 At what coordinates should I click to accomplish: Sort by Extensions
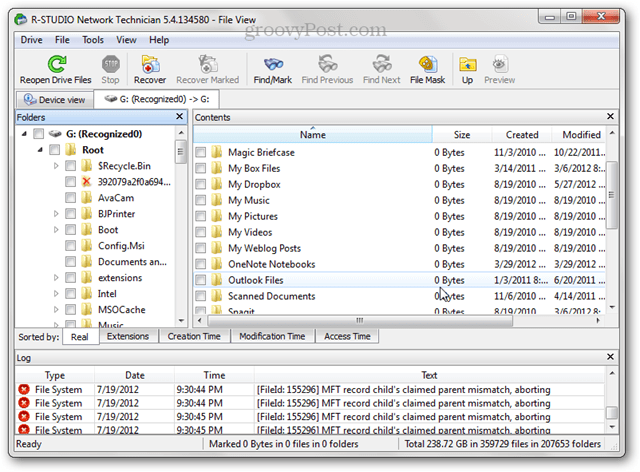coord(128,336)
